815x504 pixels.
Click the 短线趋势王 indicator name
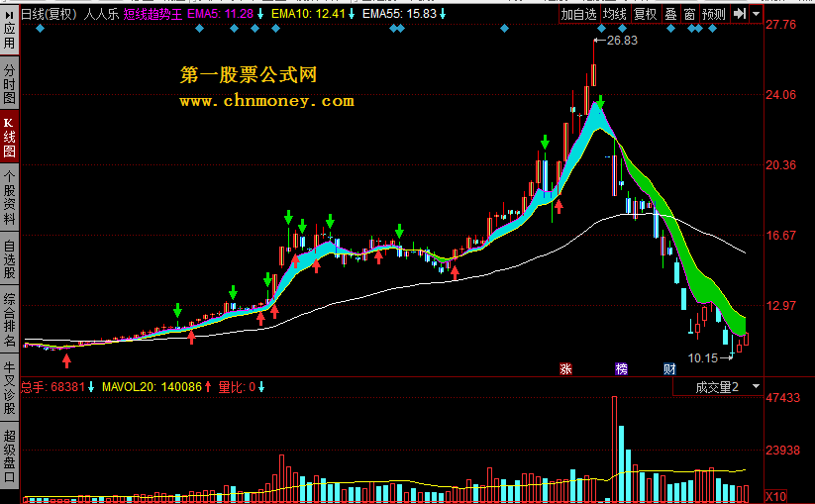pos(153,14)
